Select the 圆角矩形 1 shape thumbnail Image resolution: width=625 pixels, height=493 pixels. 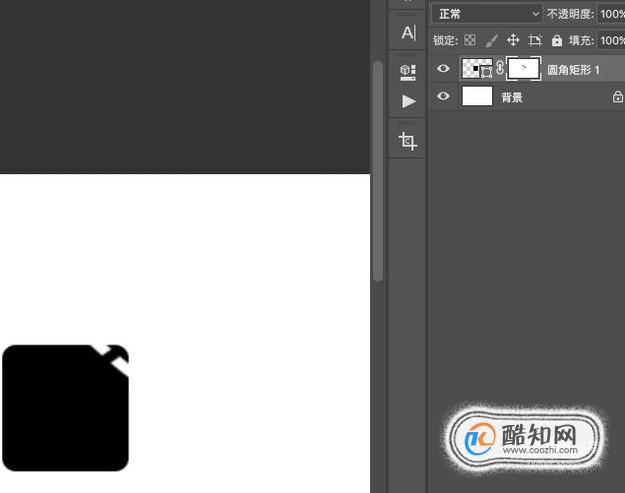[x=477, y=68]
